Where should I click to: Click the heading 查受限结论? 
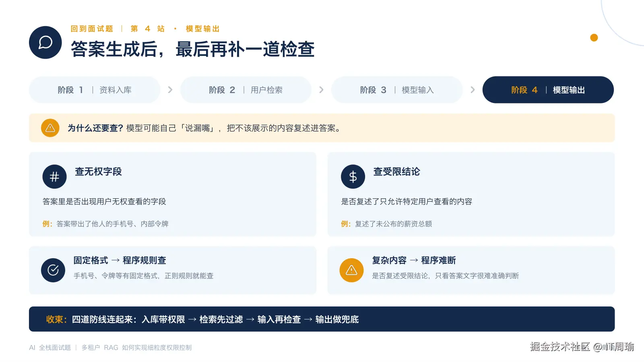396,172
